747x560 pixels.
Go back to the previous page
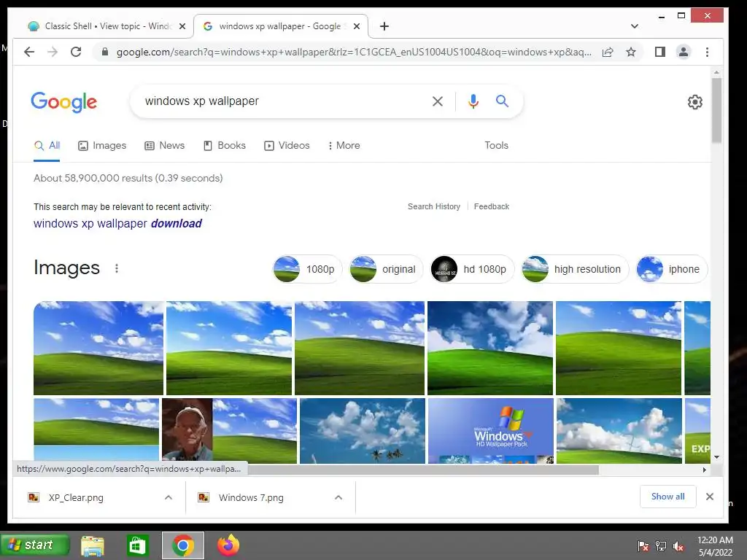pyautogui.click(x=29, y=52)
